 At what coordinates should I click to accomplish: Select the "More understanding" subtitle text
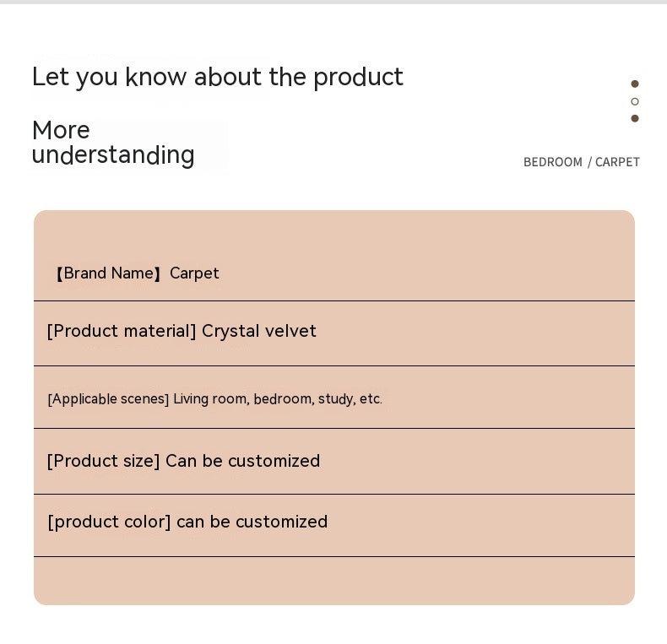113,143
